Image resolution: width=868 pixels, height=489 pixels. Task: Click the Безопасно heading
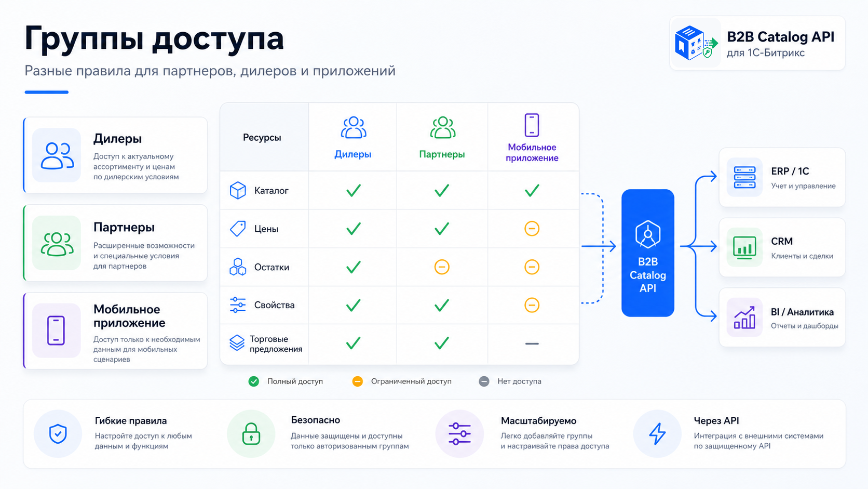316,420
